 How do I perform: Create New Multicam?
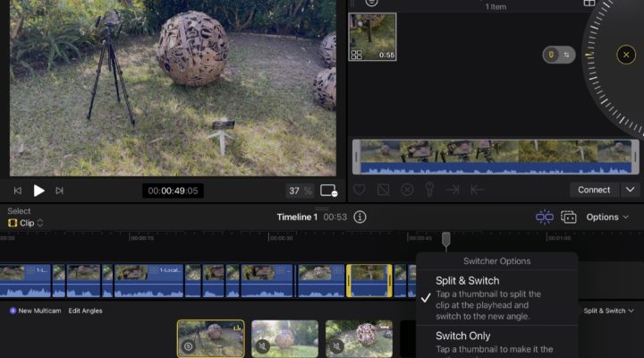point(35,311)
